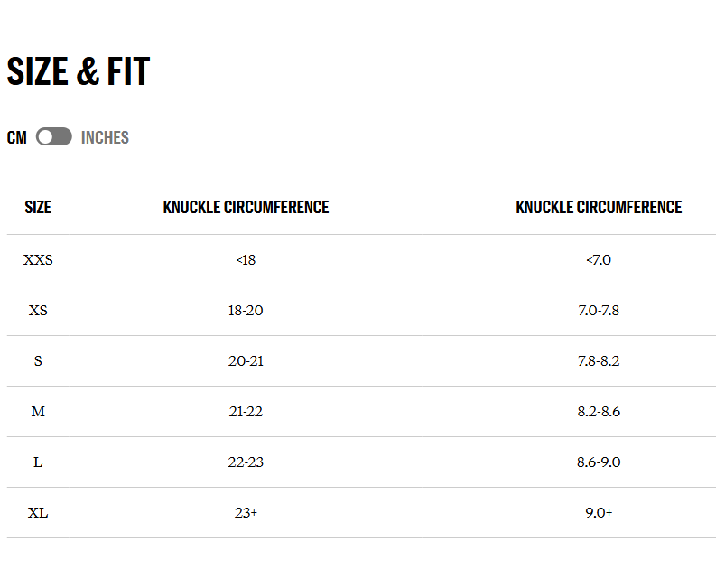
Task: Click the <7.0 inches cell
Action: pyautogui.click(x=599, y=260)
